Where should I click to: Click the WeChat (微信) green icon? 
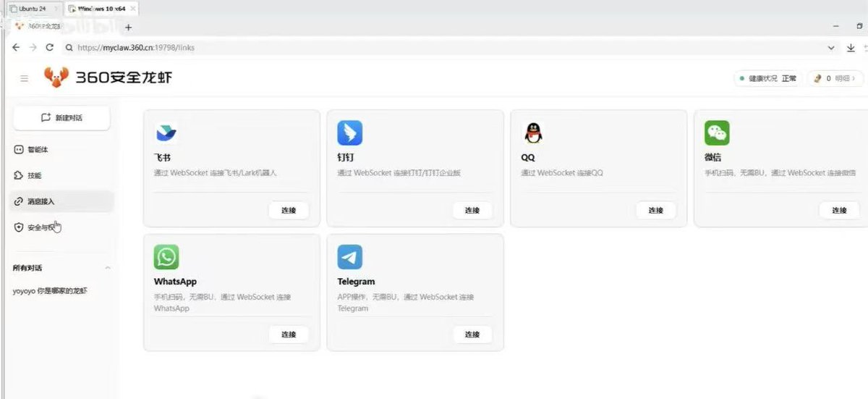tap(717, 133)
